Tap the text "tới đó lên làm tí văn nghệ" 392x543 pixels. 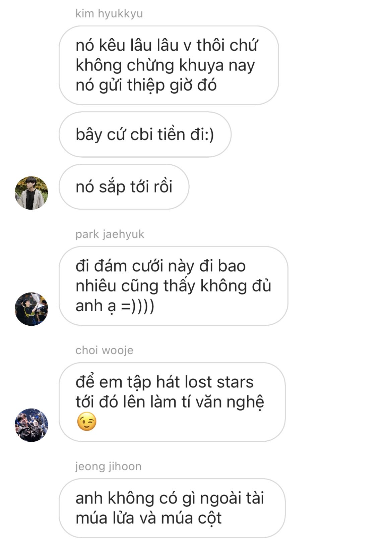[x=170, y=402]
